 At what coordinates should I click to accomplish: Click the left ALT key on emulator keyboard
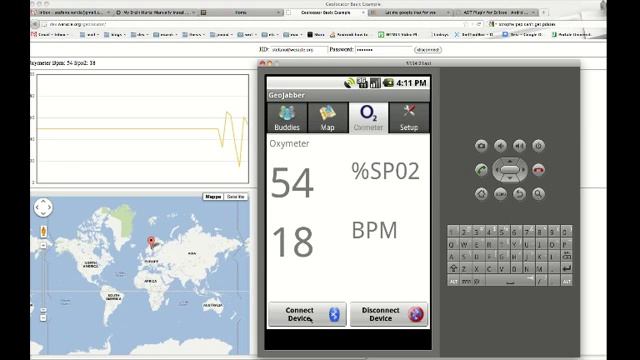coord(453,281)
